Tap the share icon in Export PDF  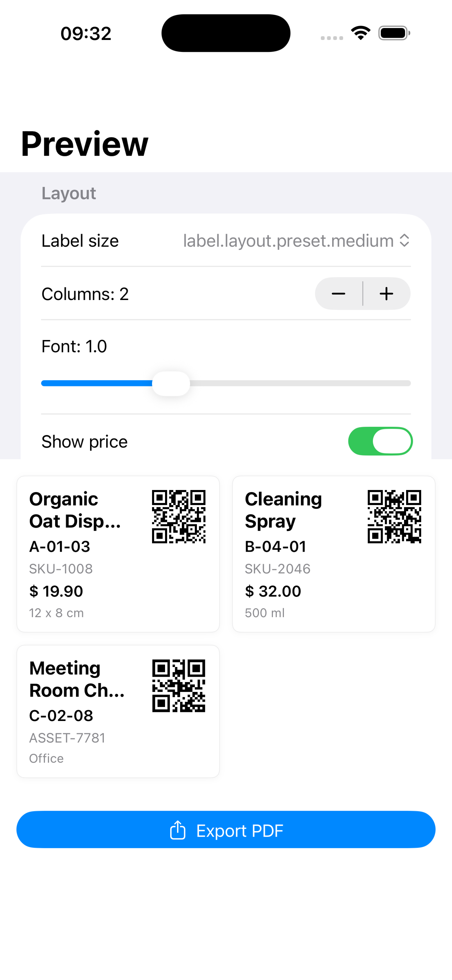tap(177, 830)
